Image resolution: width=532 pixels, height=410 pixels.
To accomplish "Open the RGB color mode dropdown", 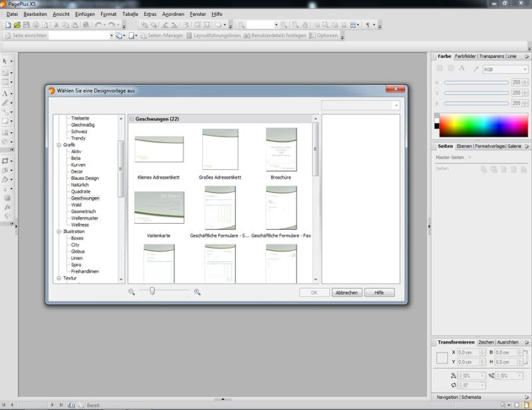I will pyautogui.click(x=505, y=69).
